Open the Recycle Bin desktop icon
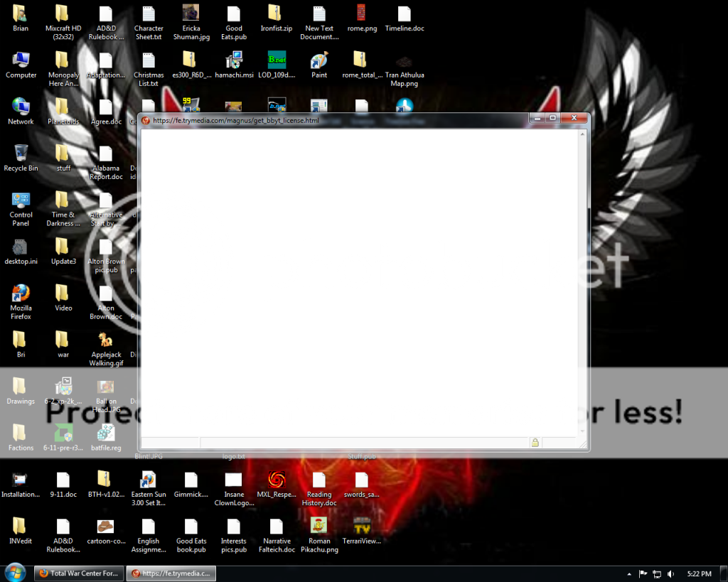 pyautogui.click(x=21, y=154)
